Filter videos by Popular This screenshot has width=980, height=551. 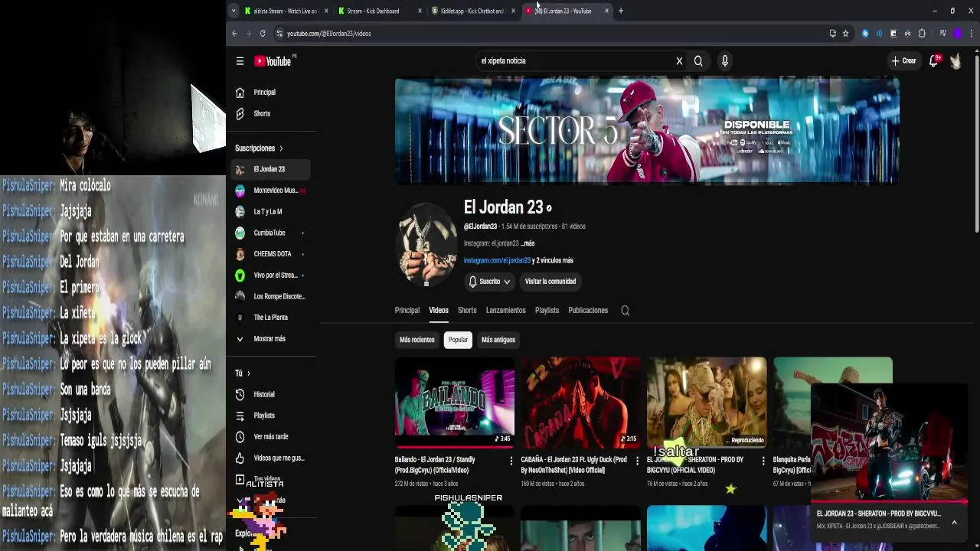tap(458, 340)
